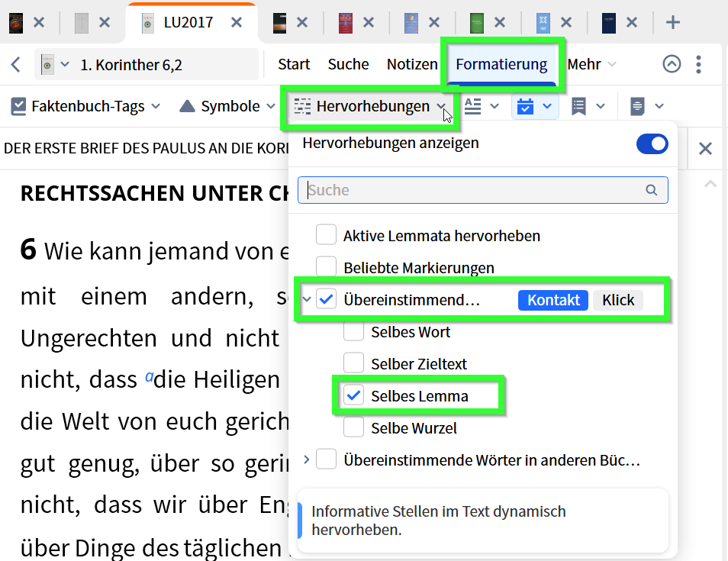Viewport: 728px width, 561px height.
Task: Open the Mehr menu
Action: [592, 64]
